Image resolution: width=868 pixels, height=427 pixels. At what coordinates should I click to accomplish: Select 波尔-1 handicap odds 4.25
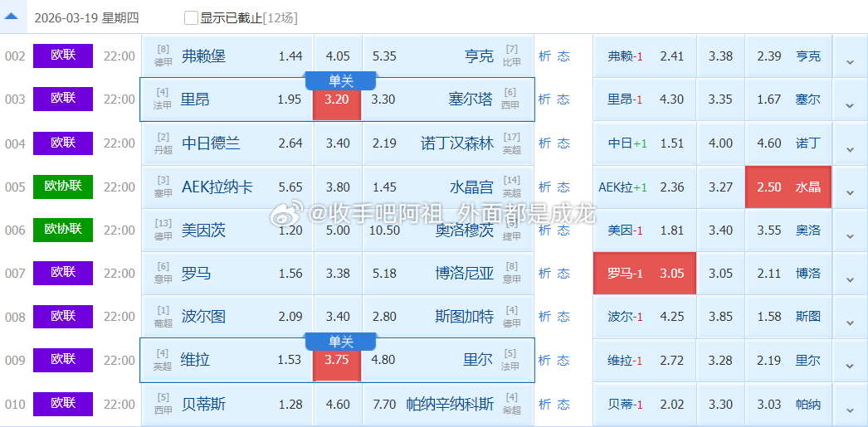pyautogui.click(x=645, y=317)
